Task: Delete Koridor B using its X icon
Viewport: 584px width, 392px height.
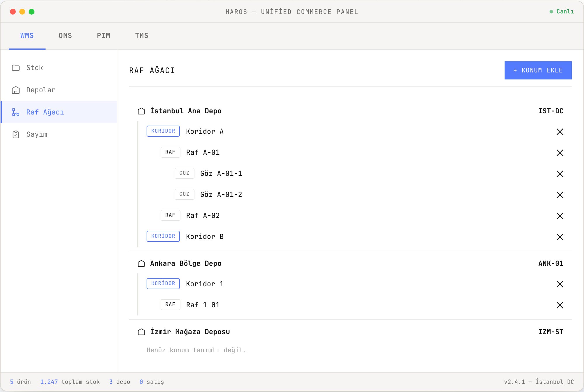Action: (560, 237)
